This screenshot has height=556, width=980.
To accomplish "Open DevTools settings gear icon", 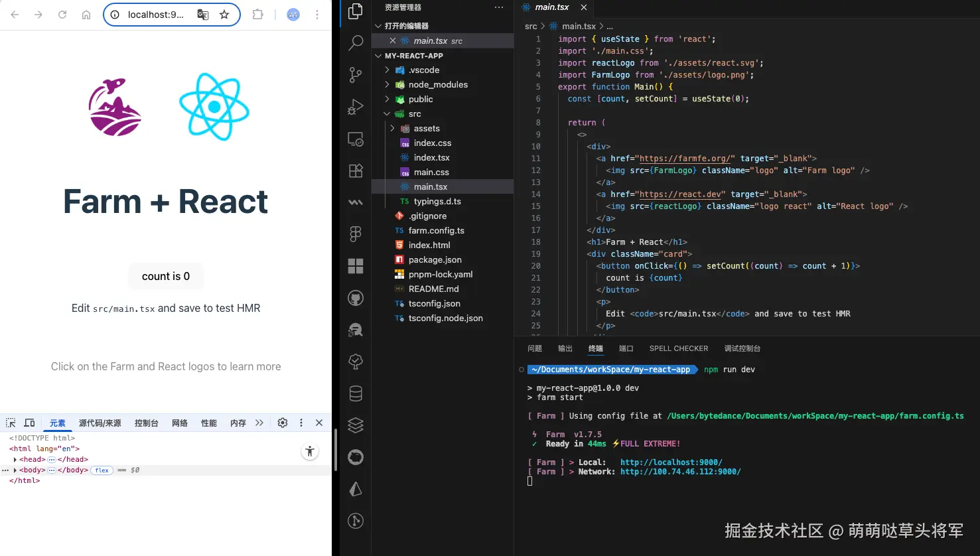I will point(283,423).
